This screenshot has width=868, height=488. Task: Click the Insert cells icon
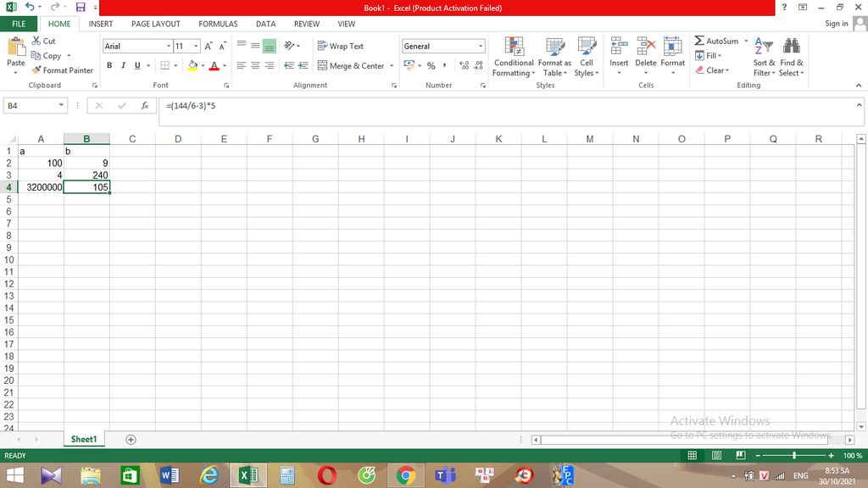[619, 47]
